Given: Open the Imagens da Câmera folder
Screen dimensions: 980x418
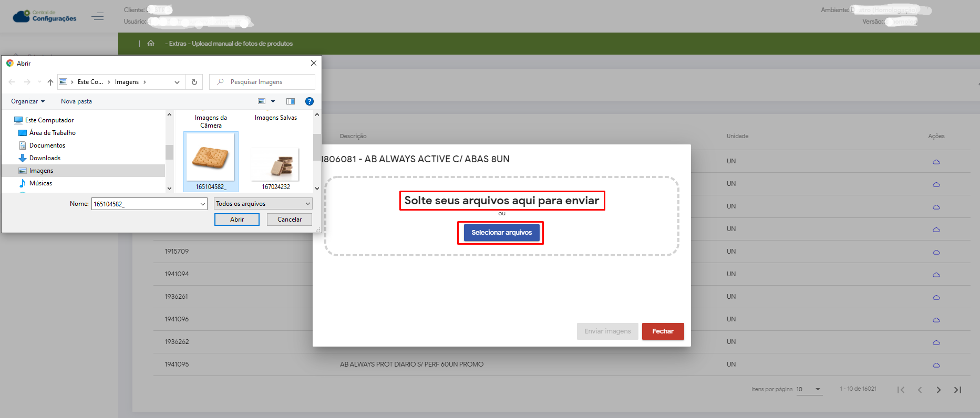Looking at the screenshot, I should point(211,121).
